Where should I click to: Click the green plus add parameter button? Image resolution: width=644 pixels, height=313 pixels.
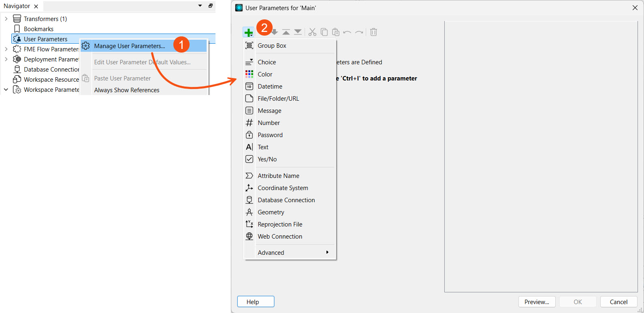(248, 32)
